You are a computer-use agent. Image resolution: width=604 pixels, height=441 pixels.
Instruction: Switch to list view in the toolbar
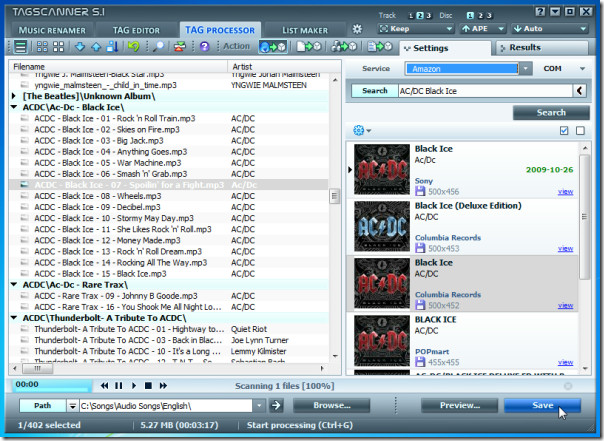(x=20, y=47)
